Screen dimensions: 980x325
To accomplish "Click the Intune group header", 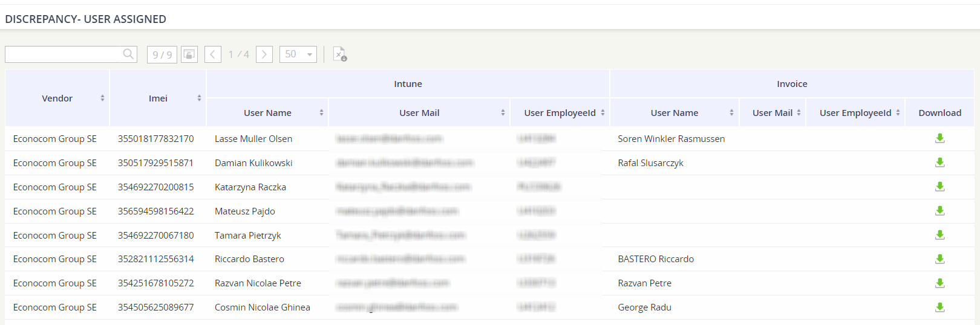I will pyautogui.click(x=408, y=84).
